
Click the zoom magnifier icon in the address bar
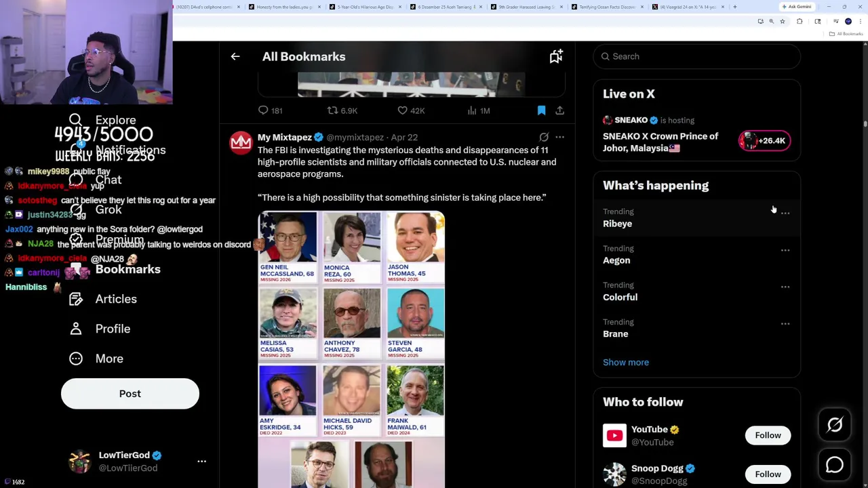pos(771,22)
